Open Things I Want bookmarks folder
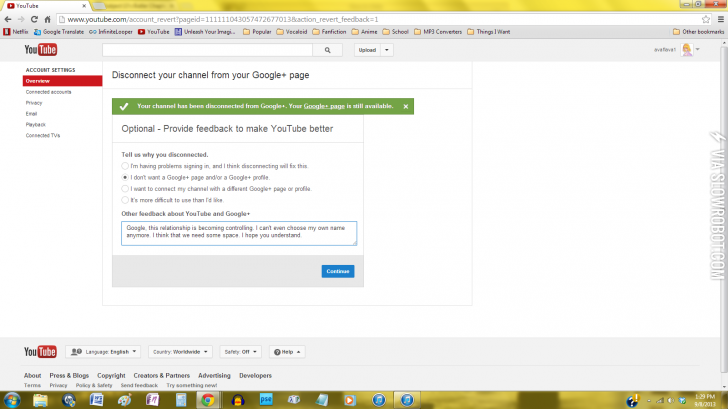This screenshot has height=409, width=728. [x=488, y=32]
